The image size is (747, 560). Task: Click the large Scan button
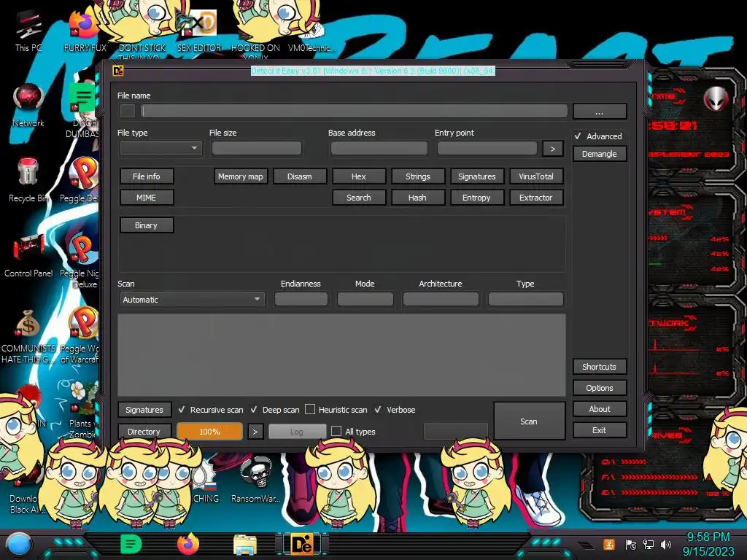click(529, 421)
